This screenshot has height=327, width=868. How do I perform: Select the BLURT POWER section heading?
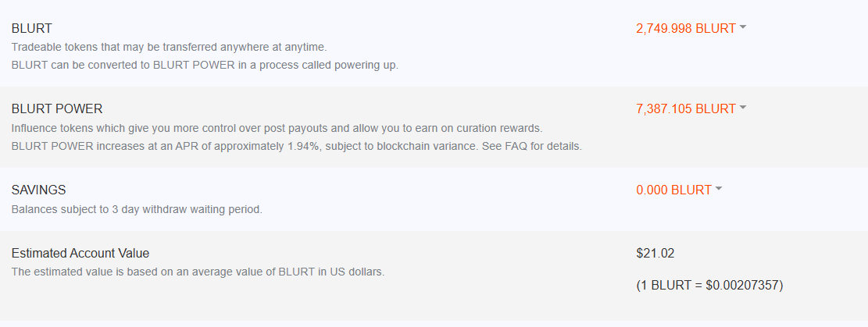(x=57, y=109)
